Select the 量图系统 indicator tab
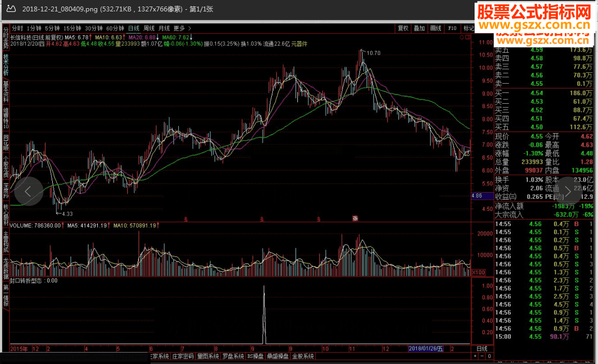Image resolution: width=598 pixels, height=364 pixels. (x=208, y=356)
